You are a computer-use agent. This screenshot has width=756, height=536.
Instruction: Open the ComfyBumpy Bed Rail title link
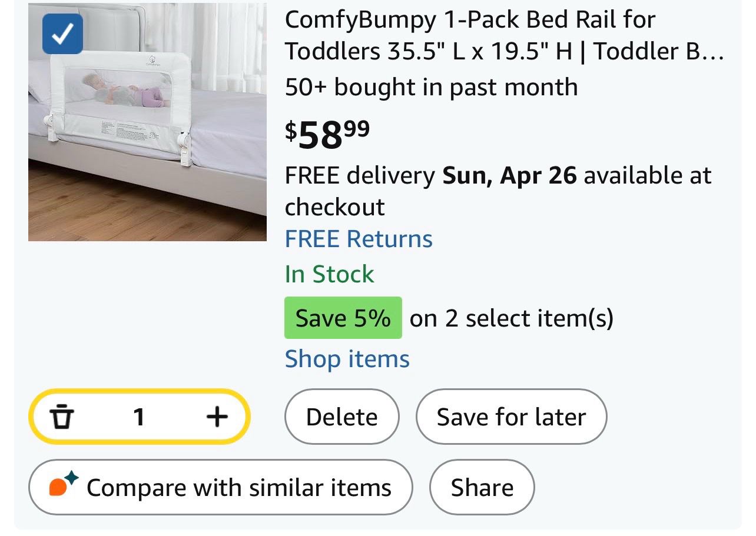click(x=503, y=35)
